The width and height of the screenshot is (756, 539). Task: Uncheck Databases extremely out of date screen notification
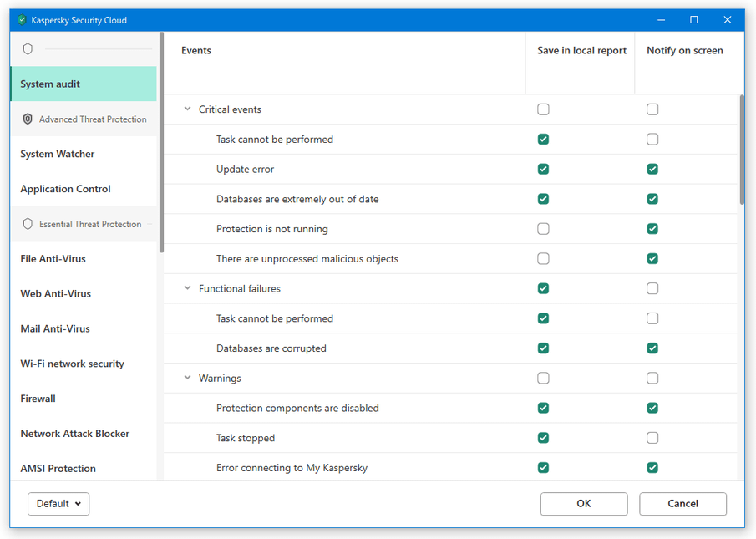point(652,199)
